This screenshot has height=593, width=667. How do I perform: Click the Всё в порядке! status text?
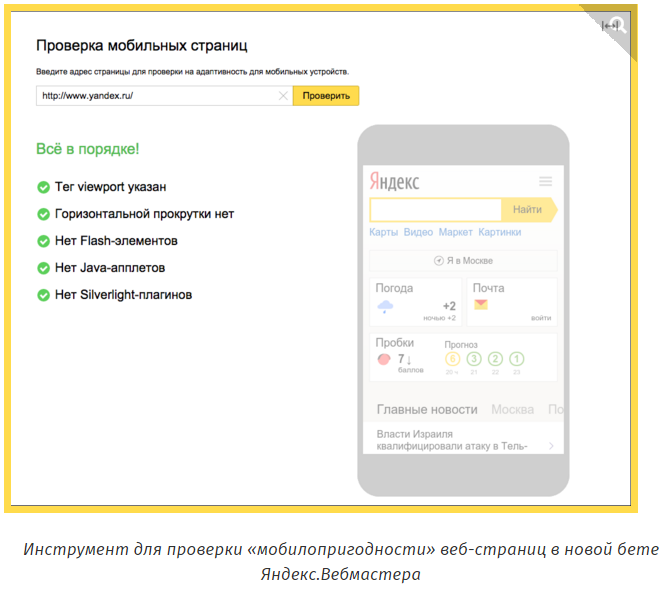(x=88, y=149)
